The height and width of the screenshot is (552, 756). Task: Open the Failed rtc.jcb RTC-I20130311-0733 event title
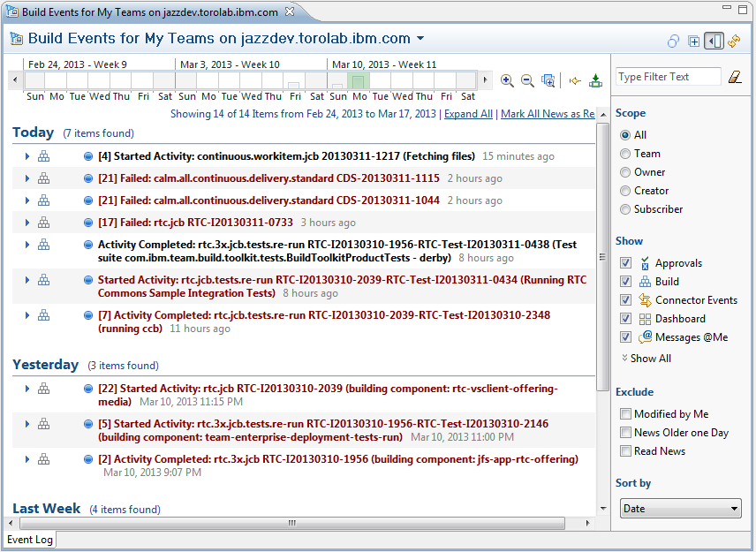pyautogui.click(x=195, y=223)
